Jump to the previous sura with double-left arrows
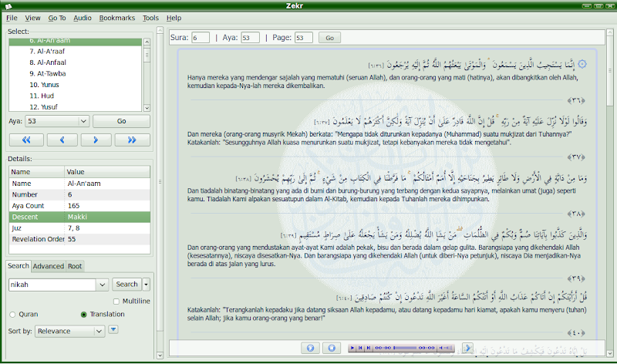The image size is (617, 364). pyautogui.click(x=26, y=140)
